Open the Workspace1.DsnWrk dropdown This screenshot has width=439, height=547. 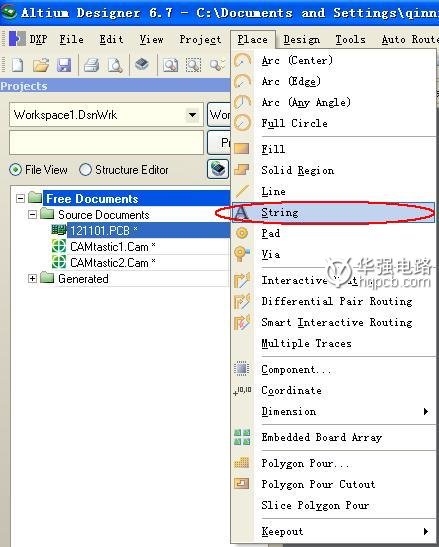click(192, 115)
